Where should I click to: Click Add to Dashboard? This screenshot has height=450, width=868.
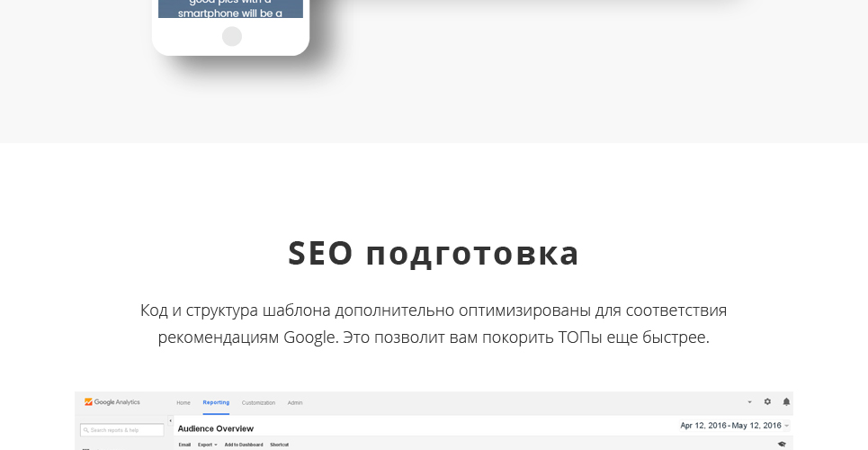pyautogui.click(x=244, y=445)
